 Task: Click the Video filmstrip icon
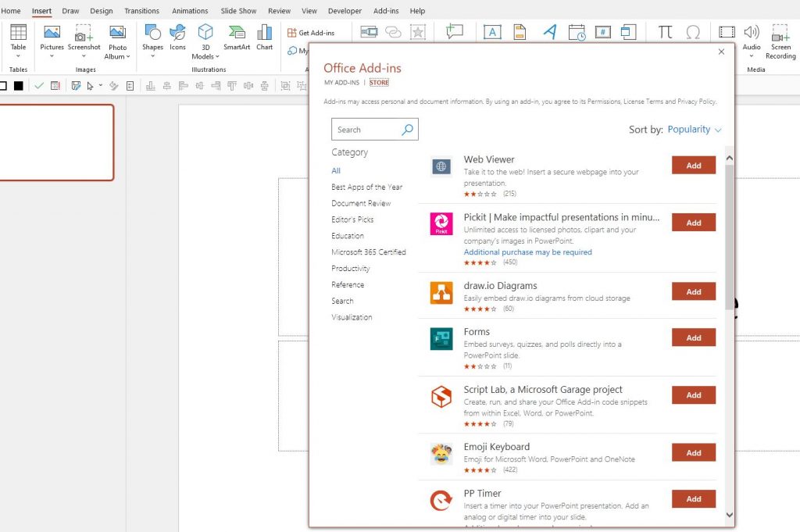tap(727, 32)
